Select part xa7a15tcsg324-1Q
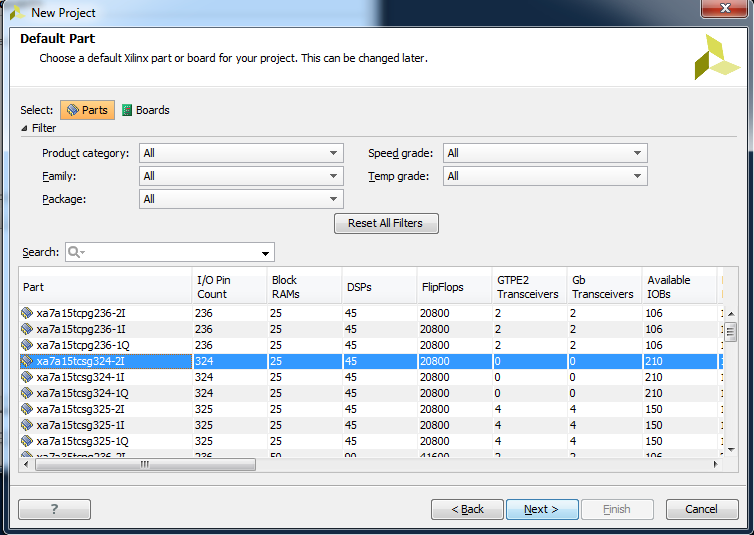The image size is (754, 535). [83, 393]
